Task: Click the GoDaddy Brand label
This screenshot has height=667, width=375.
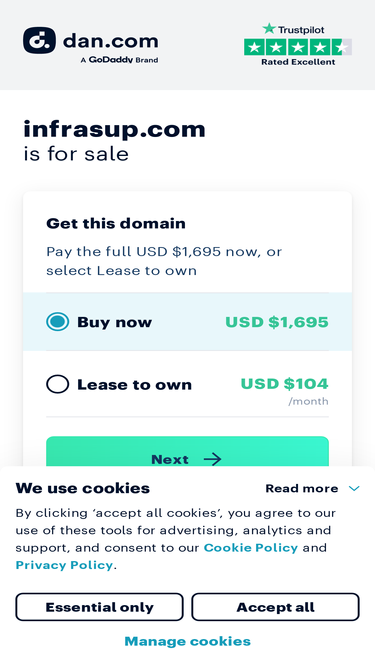Action: (x=119, y=60)
